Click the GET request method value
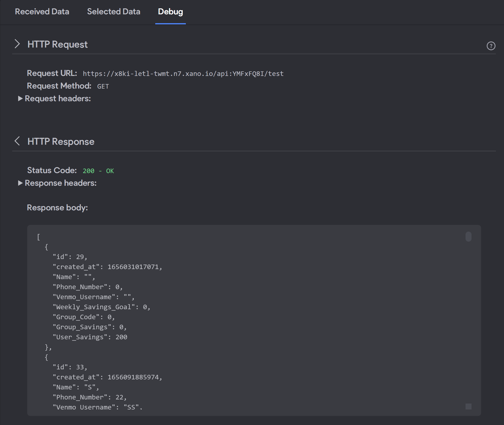Viewport: 504px width, 425px height. [103, 86]
